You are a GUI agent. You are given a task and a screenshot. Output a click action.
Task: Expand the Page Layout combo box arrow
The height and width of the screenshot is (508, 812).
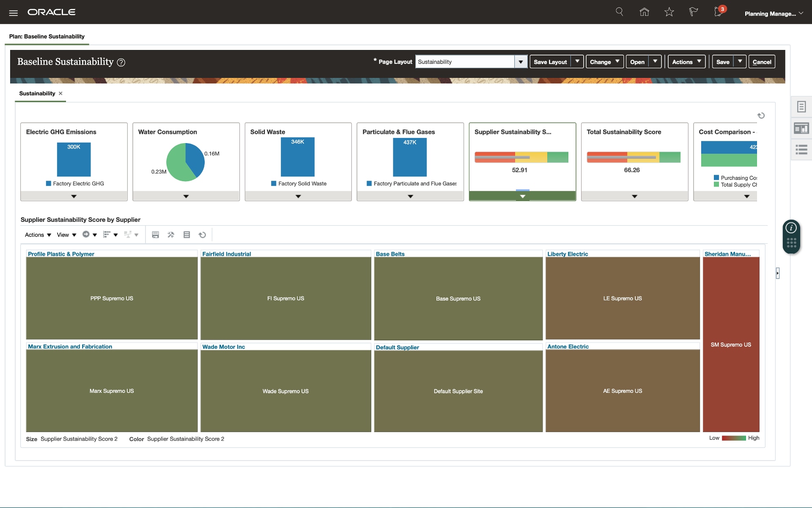click(521, 62)
